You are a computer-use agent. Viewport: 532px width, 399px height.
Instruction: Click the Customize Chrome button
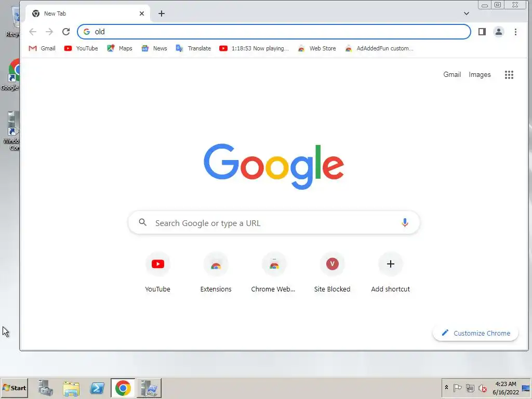tap(475, 333)
